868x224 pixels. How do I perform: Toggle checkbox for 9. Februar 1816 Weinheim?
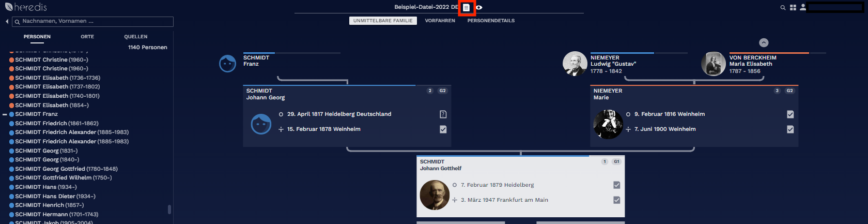coord(790,114)
